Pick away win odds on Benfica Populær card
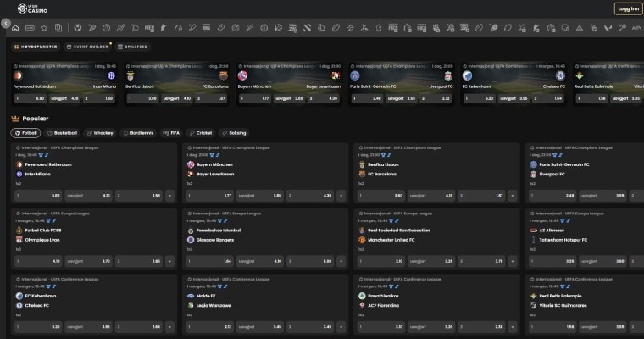 [482, 196]
